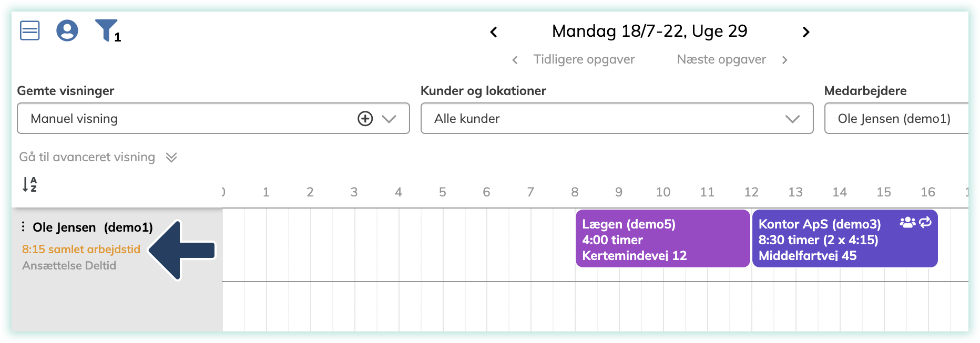980x343 pixels.
Task: Expand Gå til avanceret visning chevrons
Action: coord(171,157)
